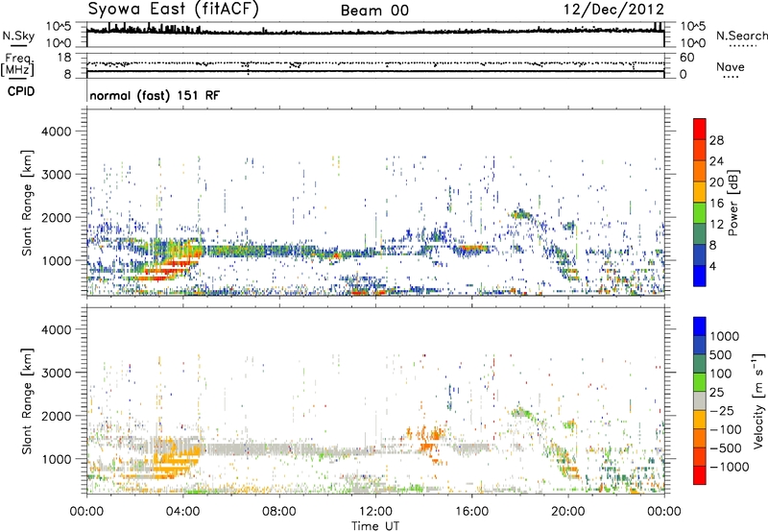Click the Power panel 'Slant Range [km]' label
The width and height of the screenshot is (768, 532).
(x=28, y=203)
